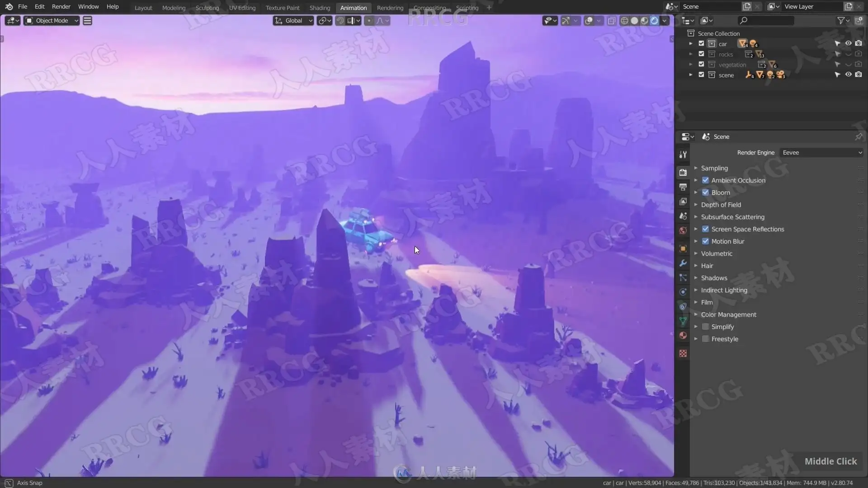Open the World properties tab (globe icon)
Viewport: 868px width, 488px height.
[683, 230]
